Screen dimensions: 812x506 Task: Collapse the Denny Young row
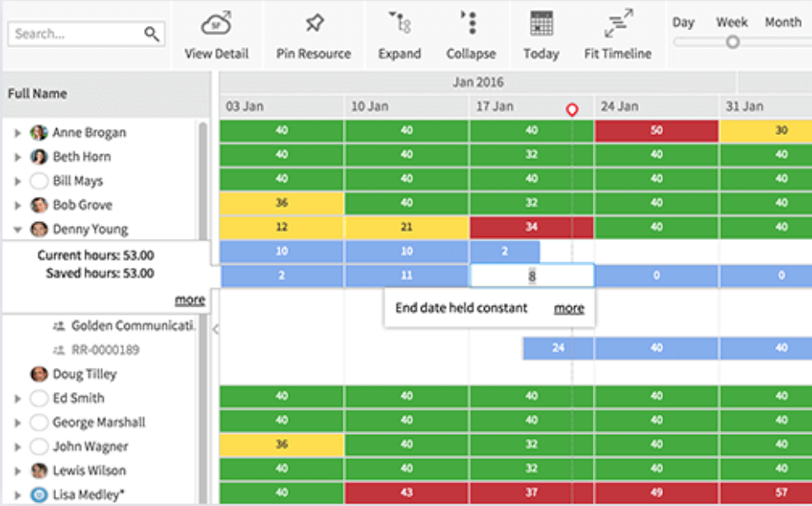(x=18, y=230)
